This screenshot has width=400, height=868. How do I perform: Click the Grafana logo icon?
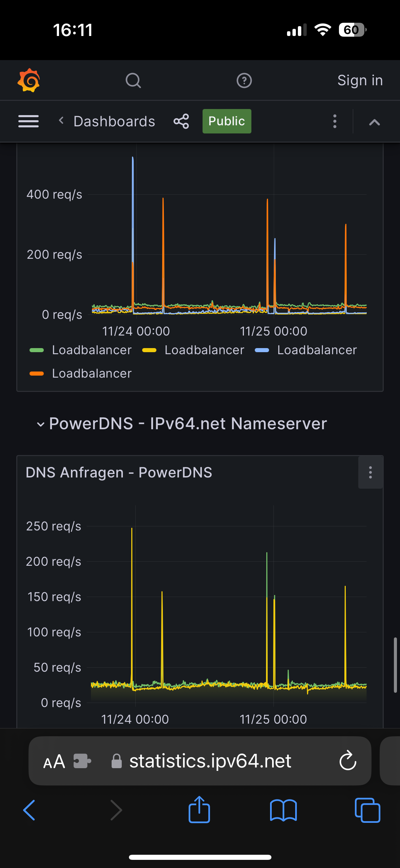pyautogui.click(x=29, y=80)
